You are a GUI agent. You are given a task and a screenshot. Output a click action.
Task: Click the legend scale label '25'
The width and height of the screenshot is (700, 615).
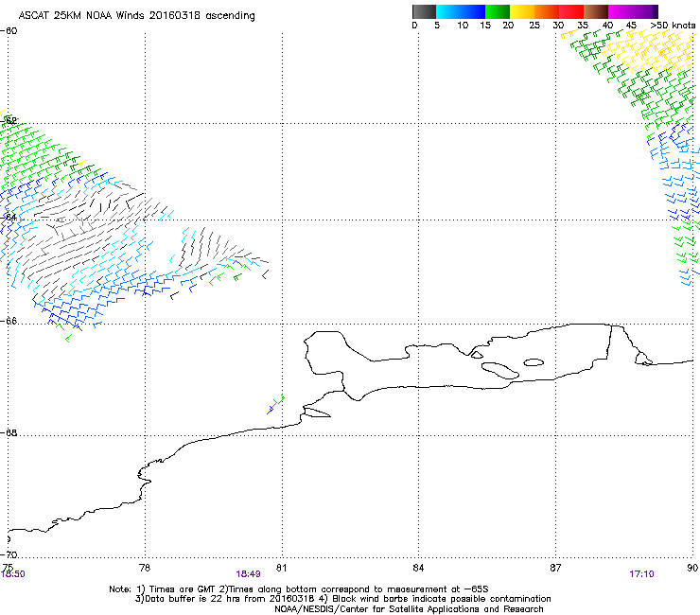click(534, 26)
